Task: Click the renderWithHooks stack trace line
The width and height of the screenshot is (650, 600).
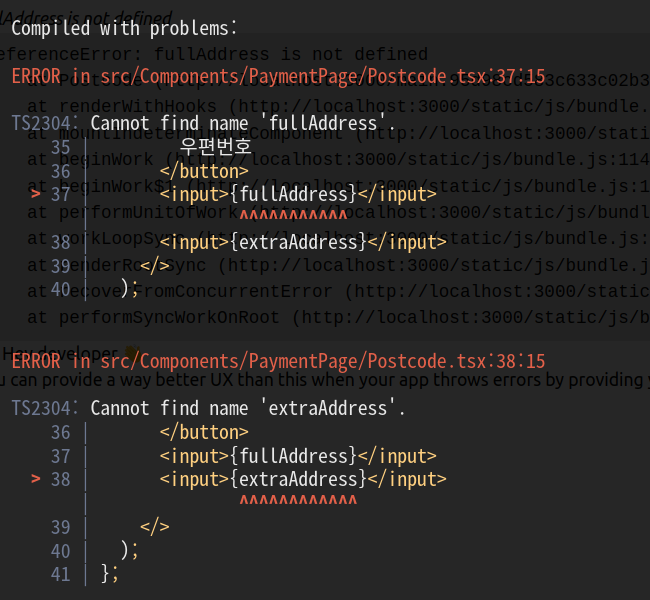Action: [338, 106]
